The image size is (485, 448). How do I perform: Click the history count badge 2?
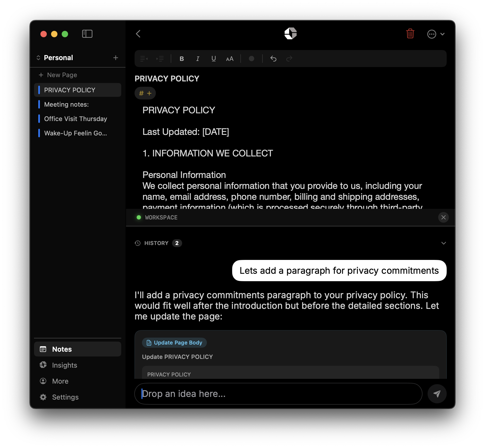(177, 243)
